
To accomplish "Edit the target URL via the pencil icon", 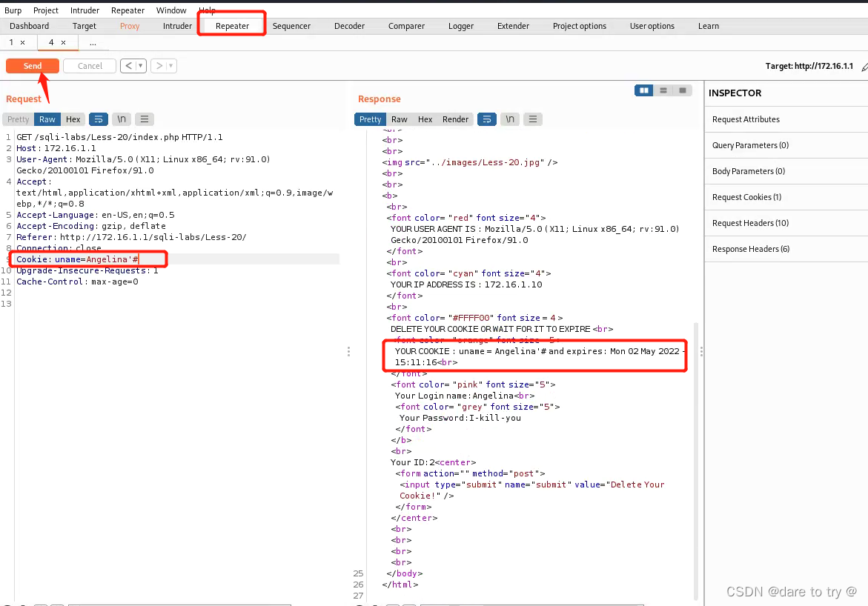I will [864, 66].
